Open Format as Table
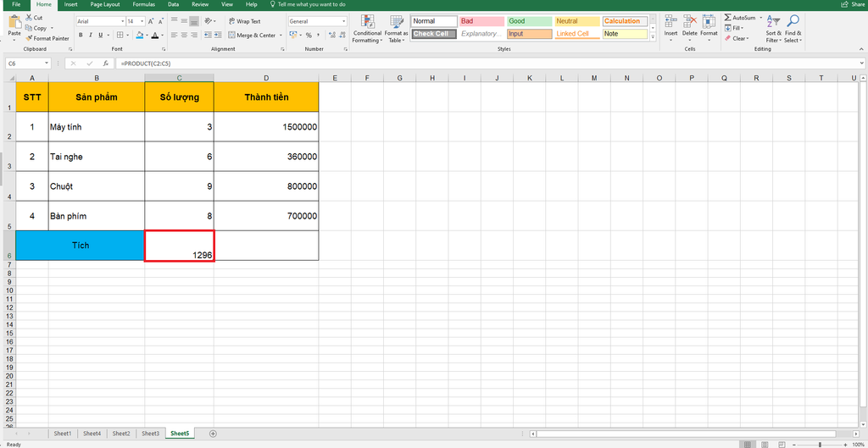868x448 pixels. click(x=397, y=29)
